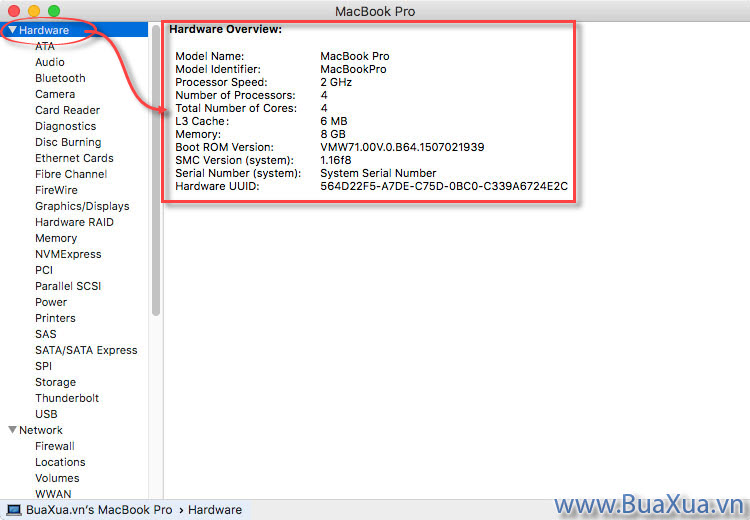The width and height of the screenshot is (750, 520).
Task: Select Printers in the sidebar
Action: tap(55, 318)
